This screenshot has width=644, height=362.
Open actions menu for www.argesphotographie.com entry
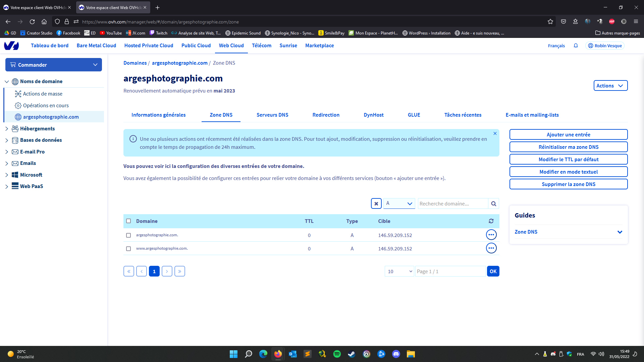tap(491, 248)
